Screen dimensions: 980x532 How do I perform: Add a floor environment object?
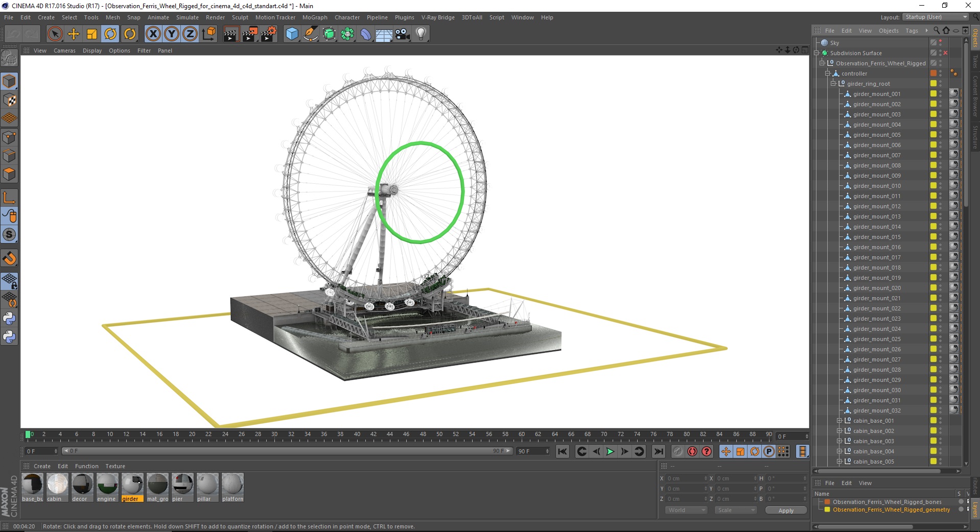tap(384, 34)
